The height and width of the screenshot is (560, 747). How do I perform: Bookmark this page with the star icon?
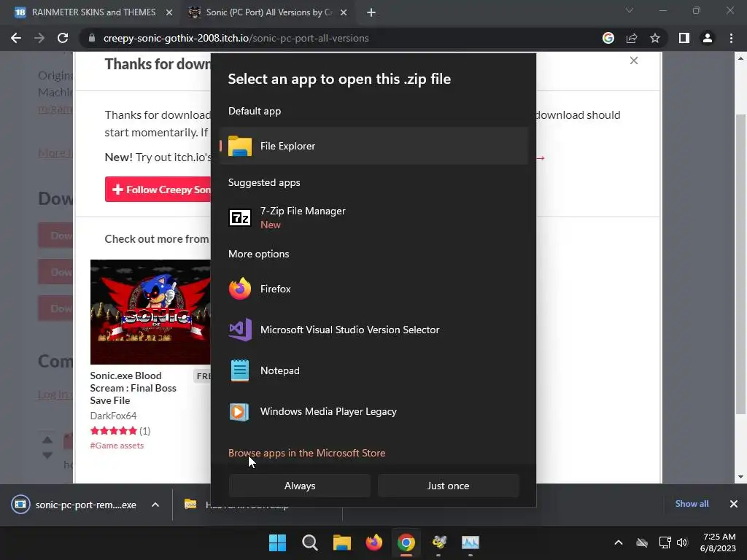pos(655,38)
